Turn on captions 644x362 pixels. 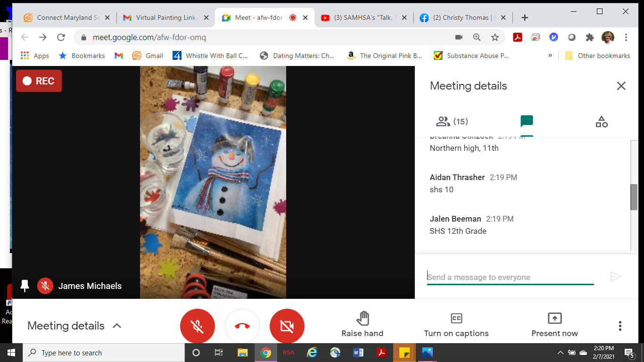pos(456,325)
